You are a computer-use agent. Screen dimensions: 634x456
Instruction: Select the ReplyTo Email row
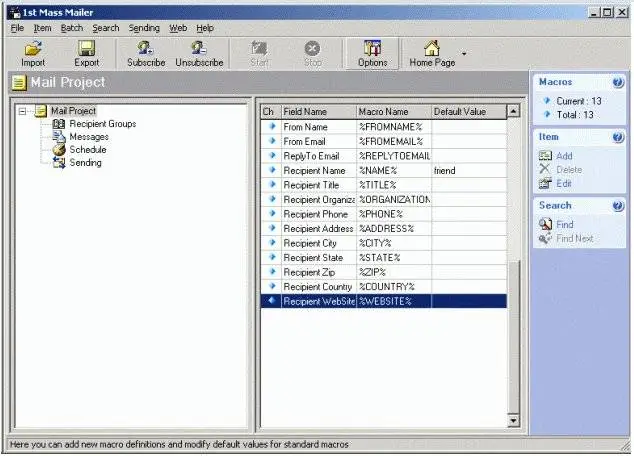(x=383, y=156)
